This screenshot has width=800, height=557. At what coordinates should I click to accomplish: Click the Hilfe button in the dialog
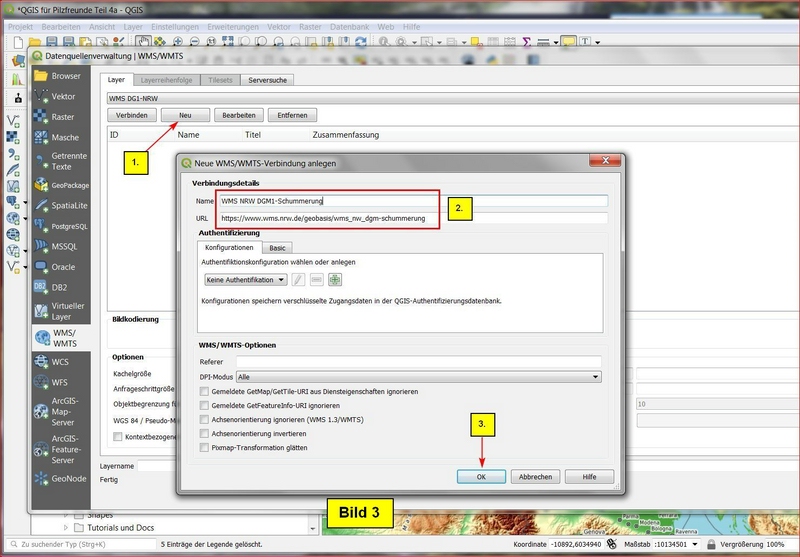(589, 477)
